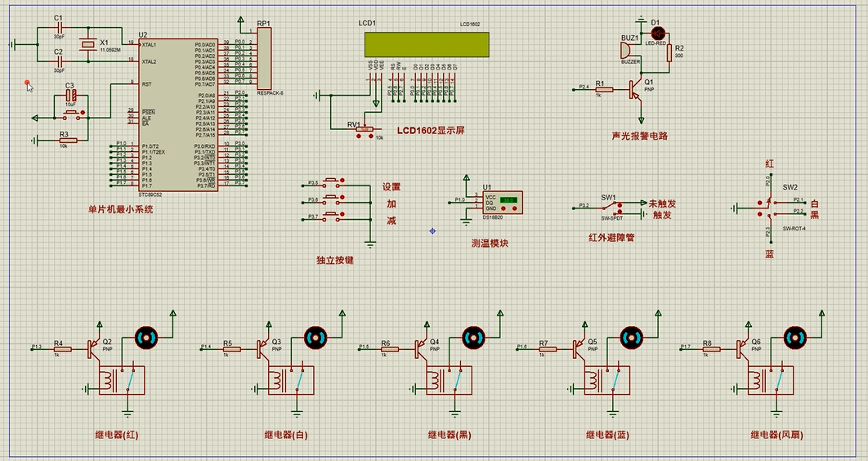Select resistor R2 beside the LED
Viewport: 868px width, 461px height.
[x=670, y=52]
